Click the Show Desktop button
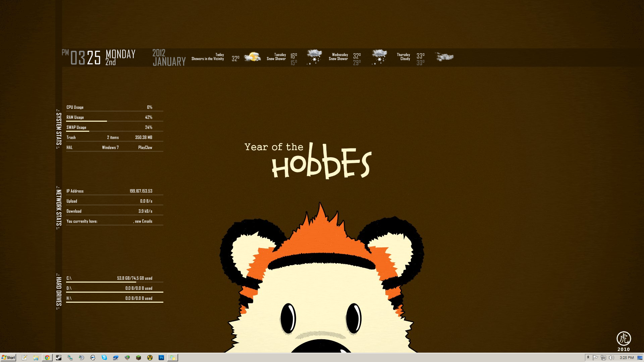 point(640,358)
